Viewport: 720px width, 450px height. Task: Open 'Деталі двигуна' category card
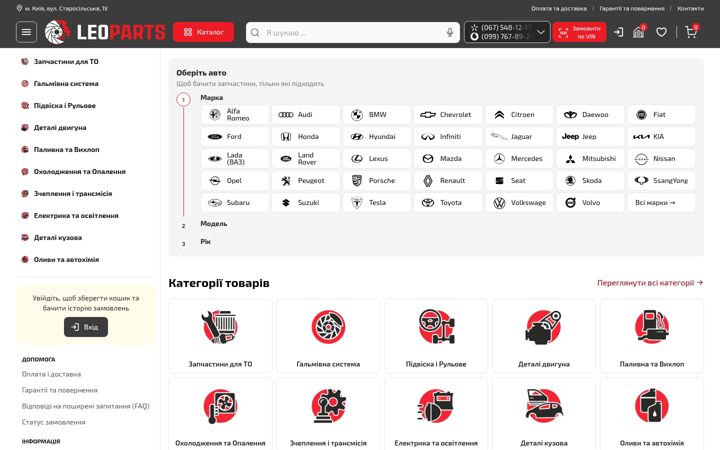(544, 336)
